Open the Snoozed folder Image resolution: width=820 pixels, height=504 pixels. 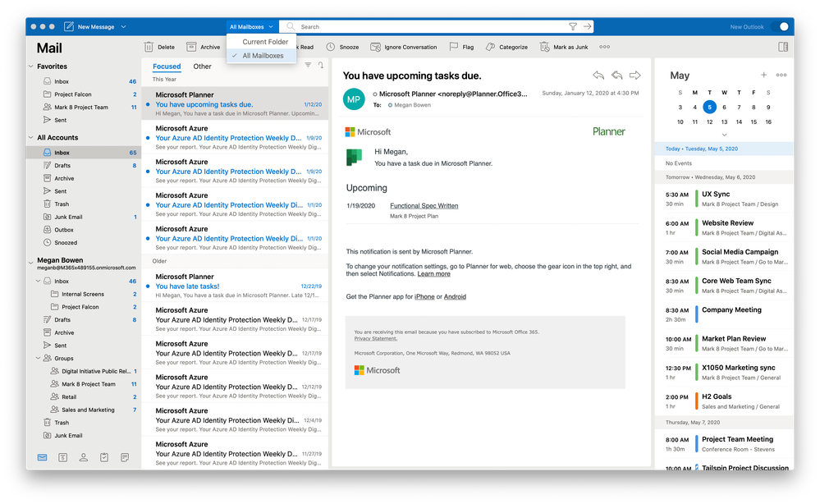point(84,243)
